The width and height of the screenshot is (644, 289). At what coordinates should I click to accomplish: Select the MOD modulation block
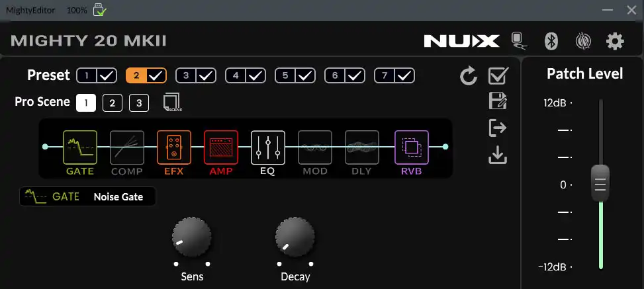(315, 147)
